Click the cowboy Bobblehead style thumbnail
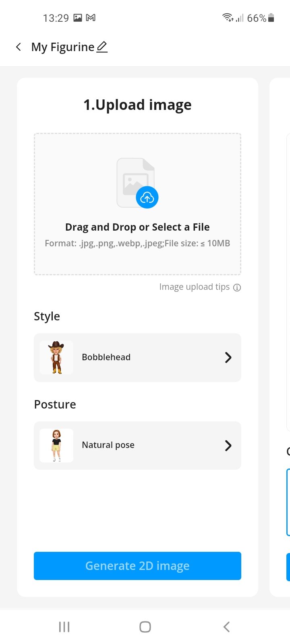The image size is (290, 644). pos(56,357)
